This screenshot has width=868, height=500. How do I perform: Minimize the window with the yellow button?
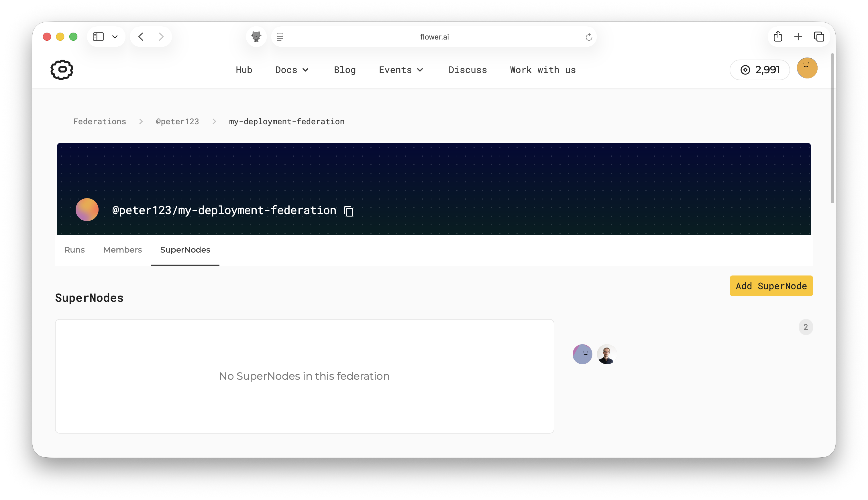coord(60,36)
